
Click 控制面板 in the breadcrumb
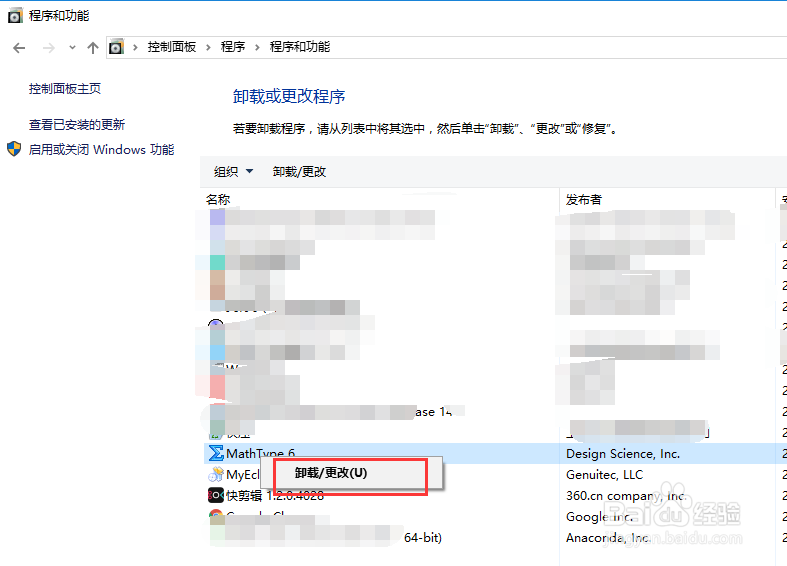172,47
